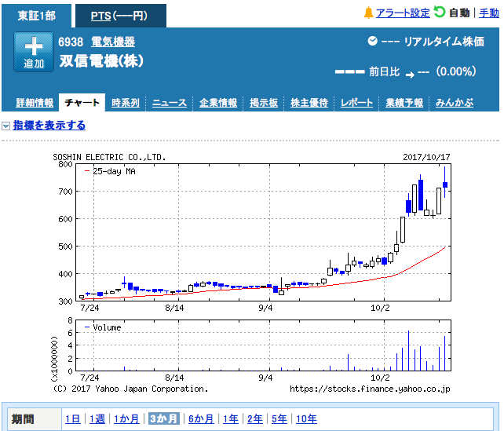Screen dimensions: 504x431
Task: Click the 指標を表示する link
Action: coord(49,125)
